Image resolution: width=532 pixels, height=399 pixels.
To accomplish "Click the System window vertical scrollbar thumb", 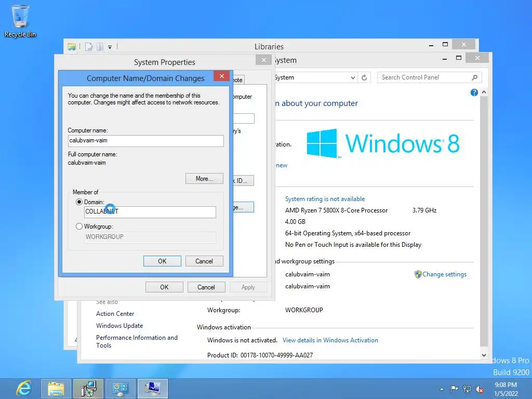I will click(484, 220).
